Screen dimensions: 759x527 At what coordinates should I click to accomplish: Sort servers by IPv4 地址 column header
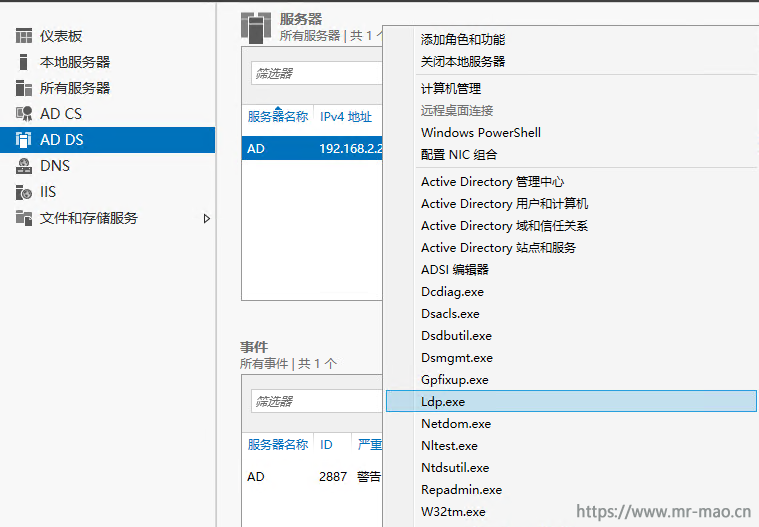click(346, 117)
